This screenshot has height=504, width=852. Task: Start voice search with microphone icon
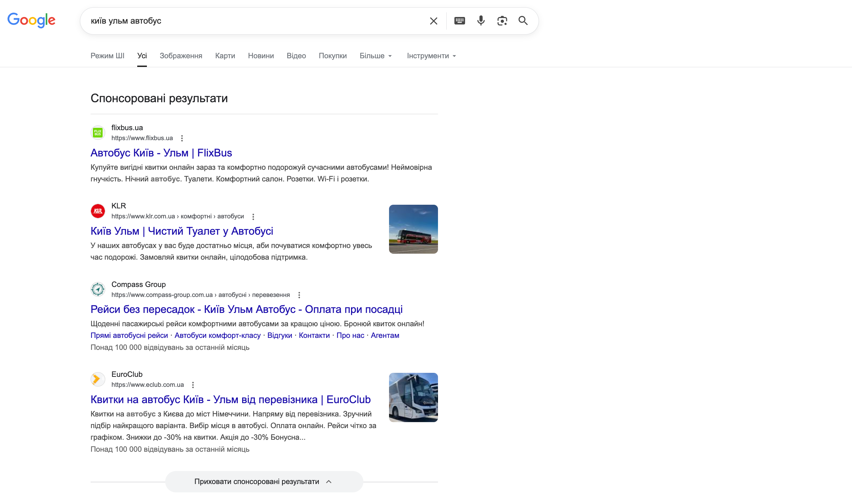[481, 21]
